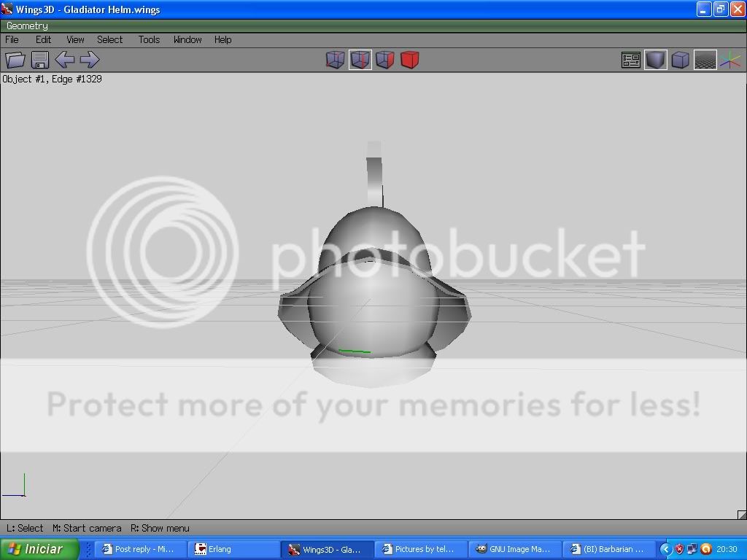Open the Window menu

187,39
